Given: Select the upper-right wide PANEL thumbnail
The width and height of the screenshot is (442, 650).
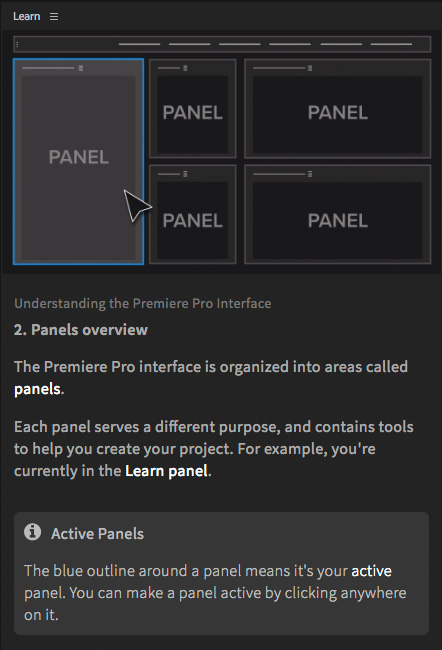Looking at the screenshot, I should coord(338,108).
